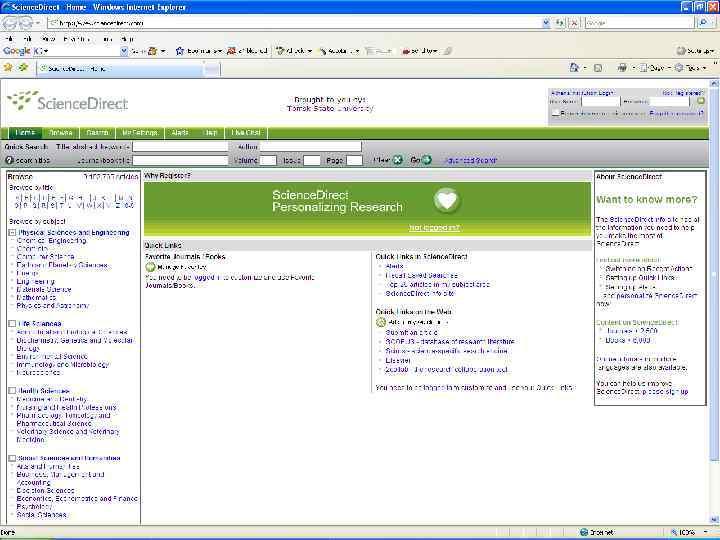Open the Google Toolbar search box dropdown
The width and height of the screenshot is (720, 540).
coord(124,51)
